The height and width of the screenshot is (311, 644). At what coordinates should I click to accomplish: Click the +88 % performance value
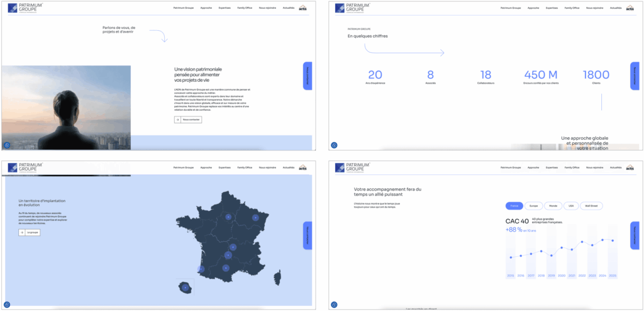point(514,230)
